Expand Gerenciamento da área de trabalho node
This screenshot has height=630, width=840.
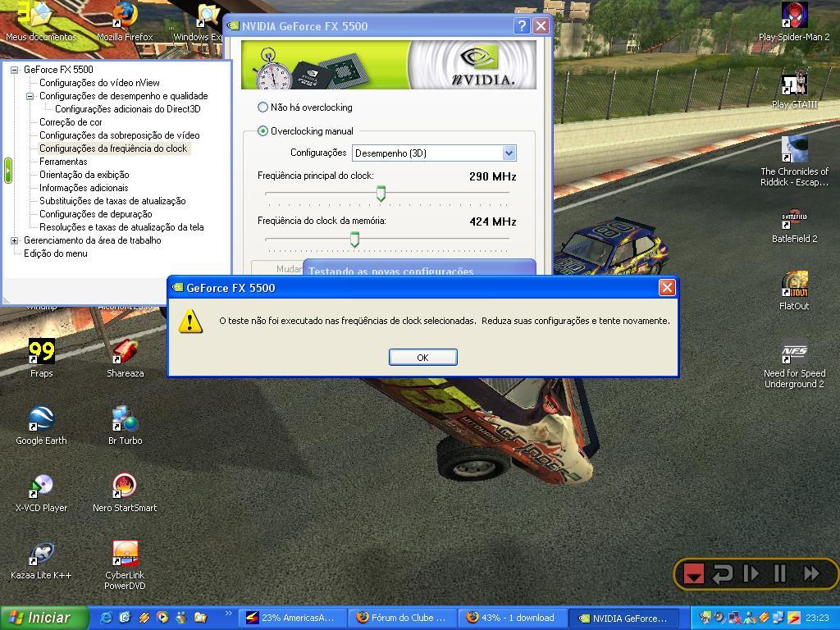[15, 241]
